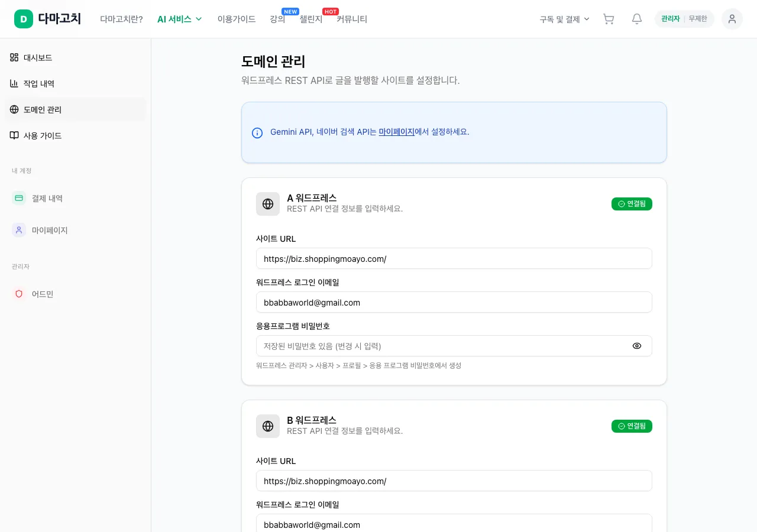Image resolution: width=757 pixels, height=532 pixels.
Task: Open the 다마고치란? menu item
Action: [x=121, y=19]
